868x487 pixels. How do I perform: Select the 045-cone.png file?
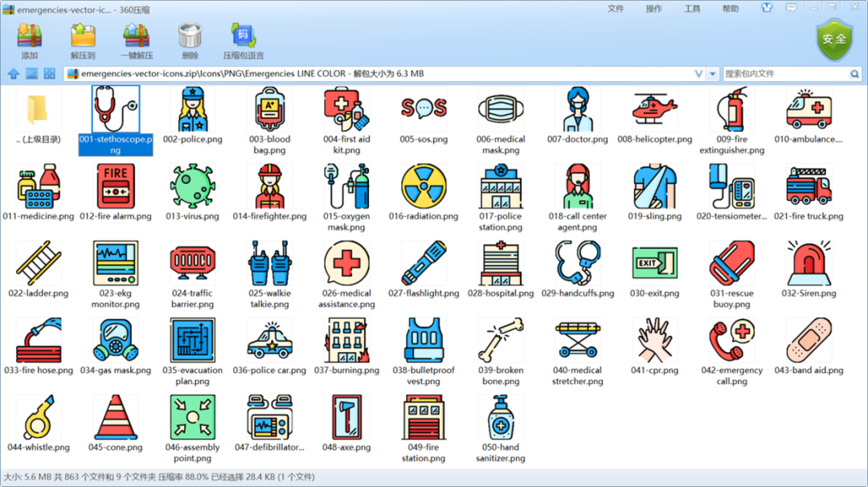116,424
